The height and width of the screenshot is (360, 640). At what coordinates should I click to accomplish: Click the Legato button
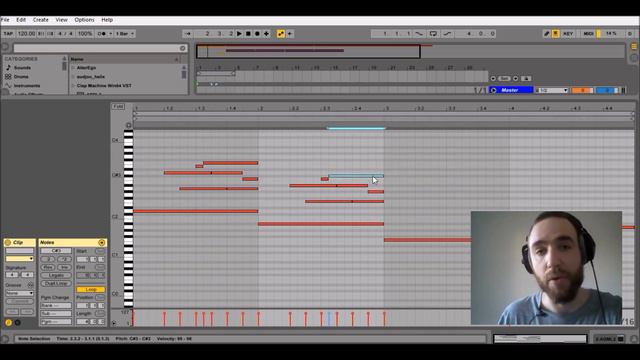[56, 276]
